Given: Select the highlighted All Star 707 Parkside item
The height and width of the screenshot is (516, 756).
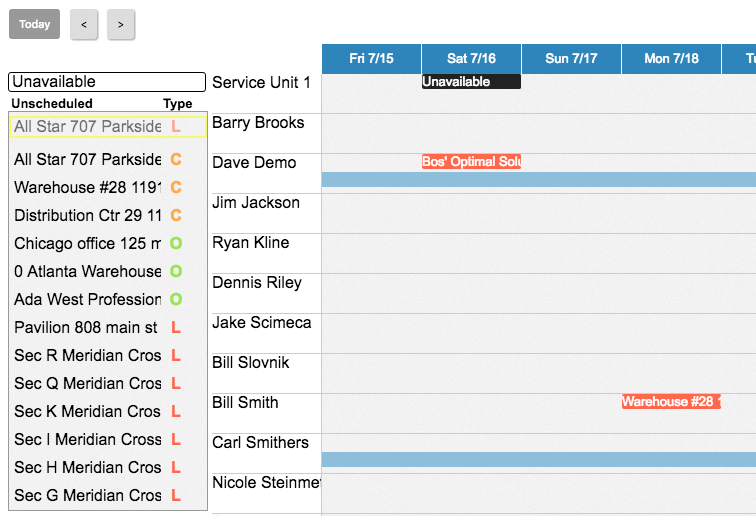Looking at the screenshot, I should click(88, 127).
